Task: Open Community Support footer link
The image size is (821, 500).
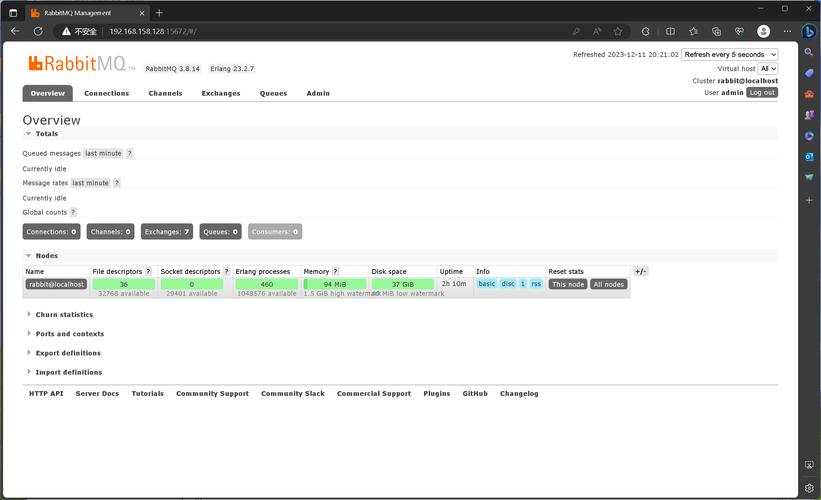Action: tap(213, 394)
